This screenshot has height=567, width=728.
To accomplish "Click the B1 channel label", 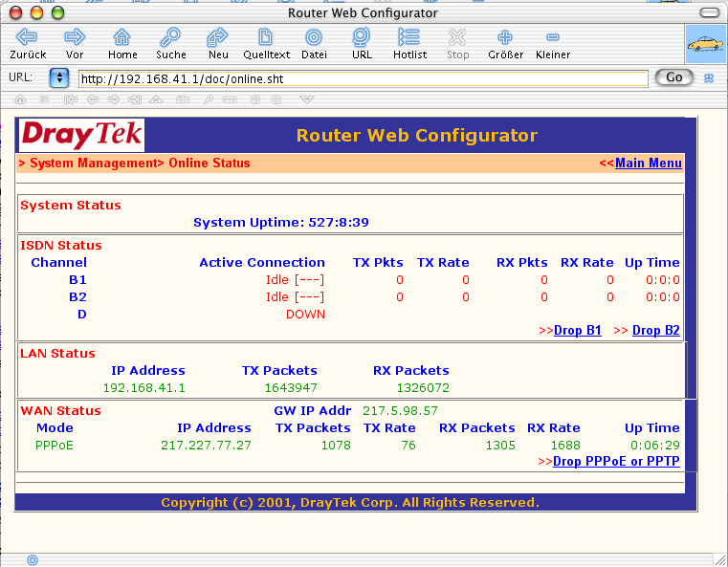I will pos(77,280).
